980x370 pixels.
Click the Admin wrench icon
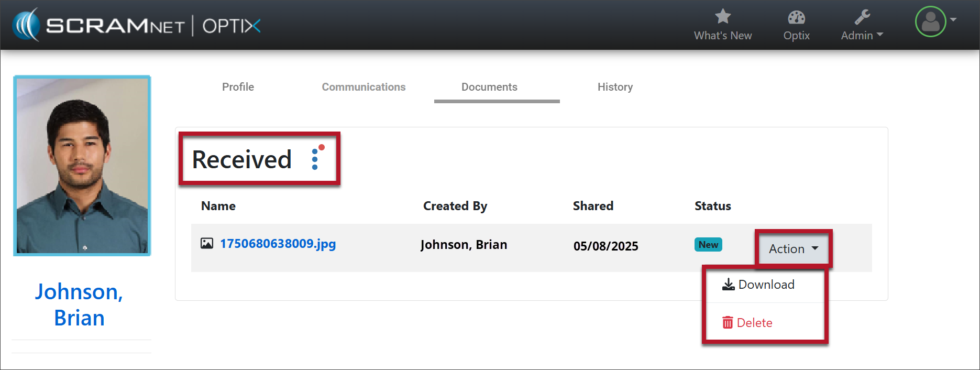pos(862,17)
